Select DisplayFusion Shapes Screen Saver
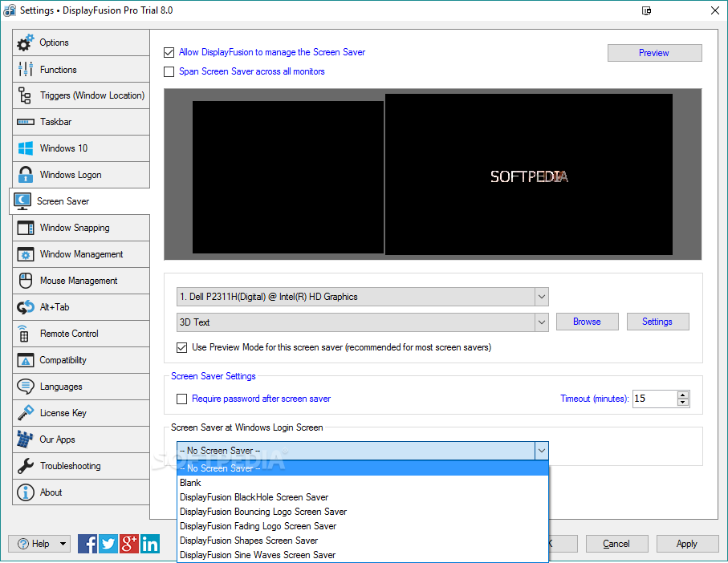Image resolution: width=728 pixels, height=563 pixels. pos(363,541)
